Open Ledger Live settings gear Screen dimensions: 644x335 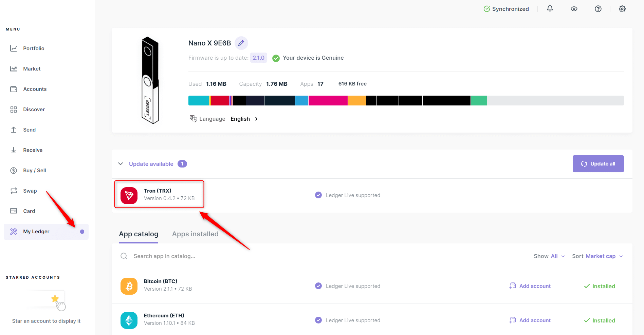[622, 8]
